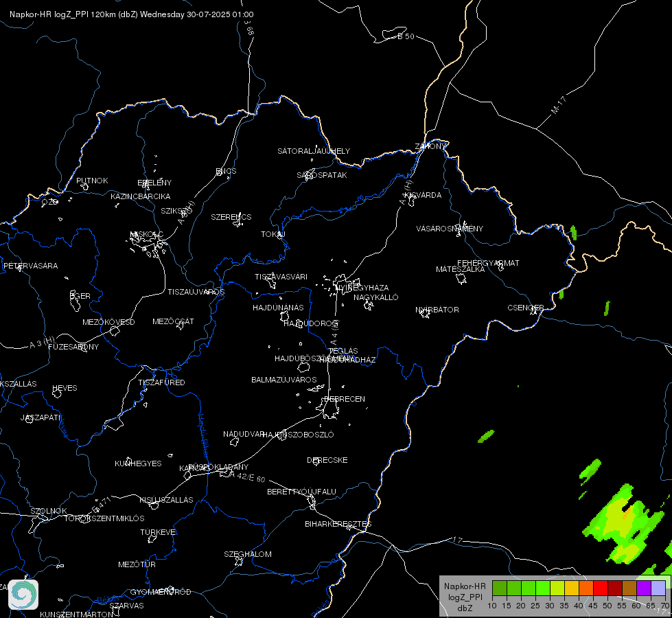Select the 50-55 dBZ dark red legend swatch

(x=616, y=588)
